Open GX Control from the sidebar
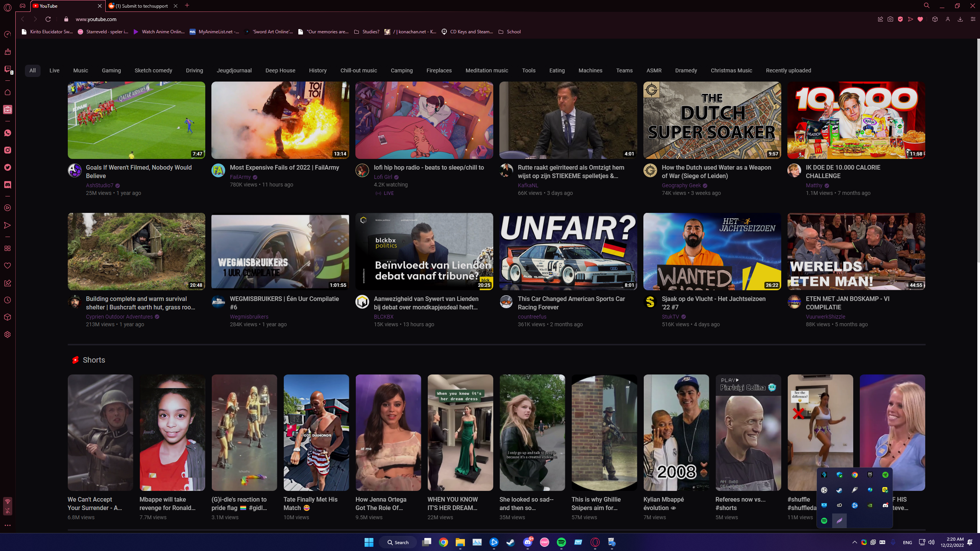This screenshot has height=551, width=980. pyautogui.click(x=7, y=34)
